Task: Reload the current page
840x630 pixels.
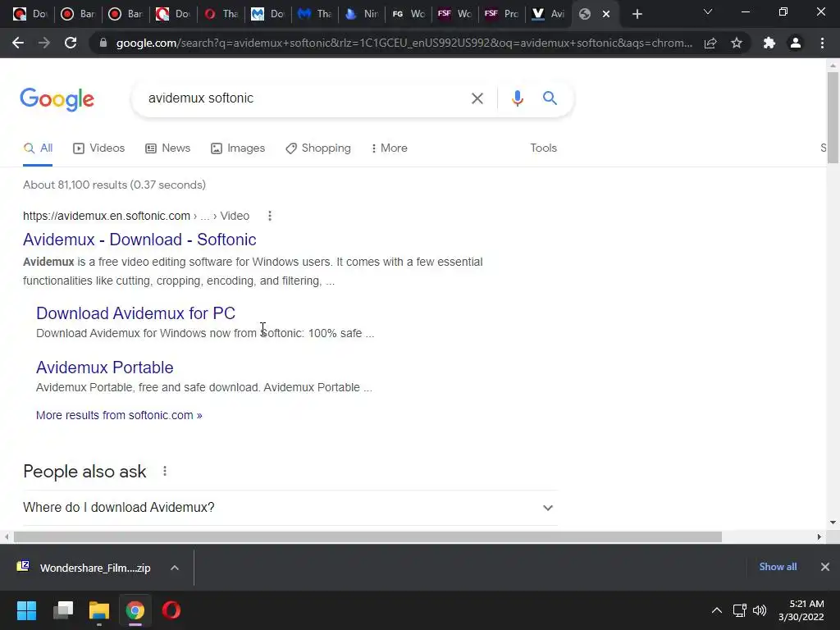Action: pyautogui.click(x=71, y=43)
